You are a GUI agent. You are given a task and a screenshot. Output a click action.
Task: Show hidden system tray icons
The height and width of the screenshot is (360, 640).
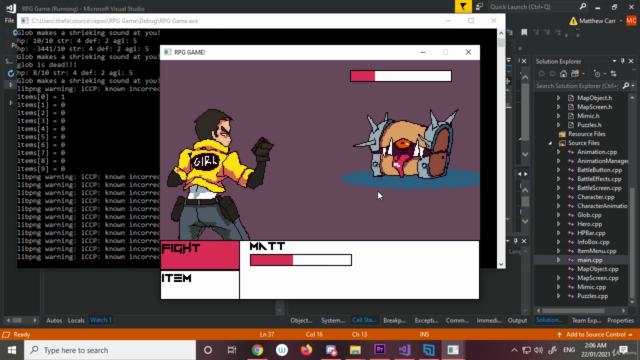point(514,350)
